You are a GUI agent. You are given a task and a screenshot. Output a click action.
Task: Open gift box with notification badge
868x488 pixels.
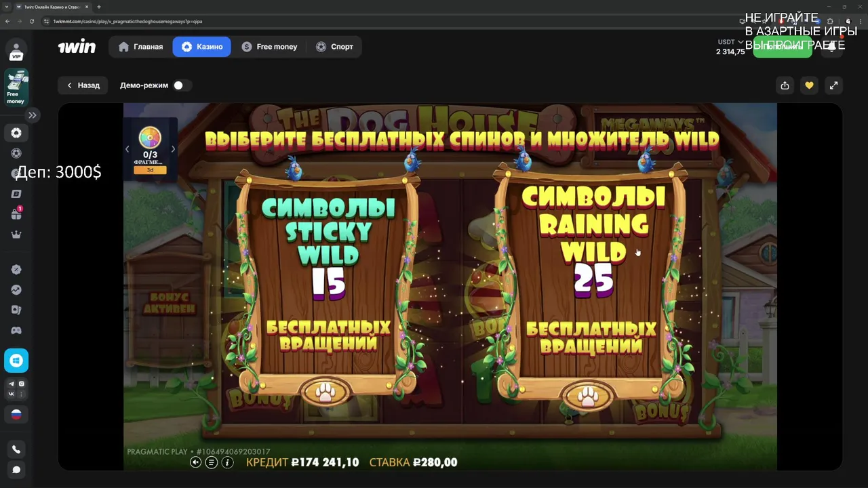pos(16,214)
